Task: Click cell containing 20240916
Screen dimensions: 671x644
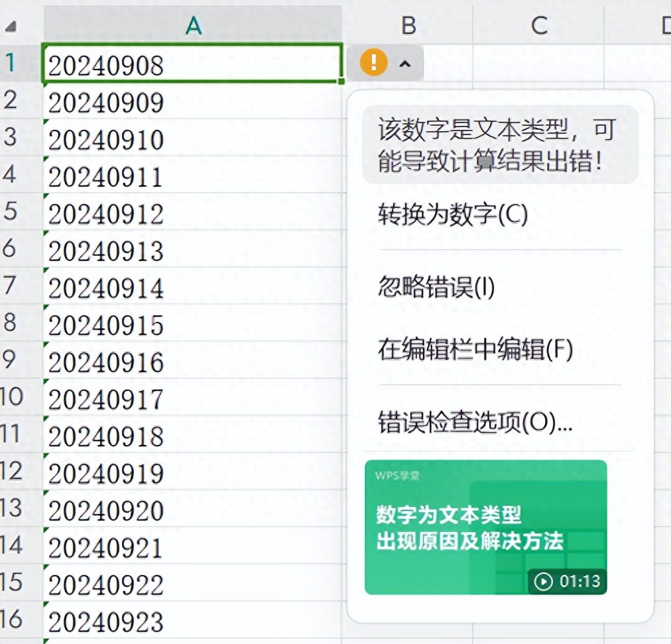Action: tap(192, 360)
